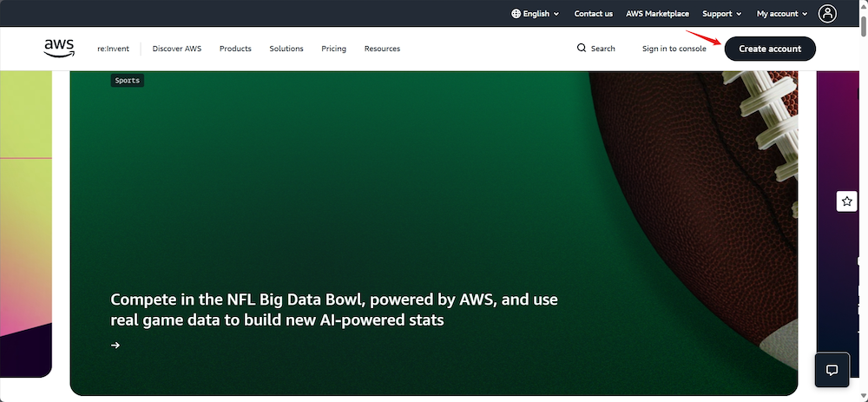868x402 pixels.
Task: Select the previous card on the left edge
Action: (x=25, y=224)
